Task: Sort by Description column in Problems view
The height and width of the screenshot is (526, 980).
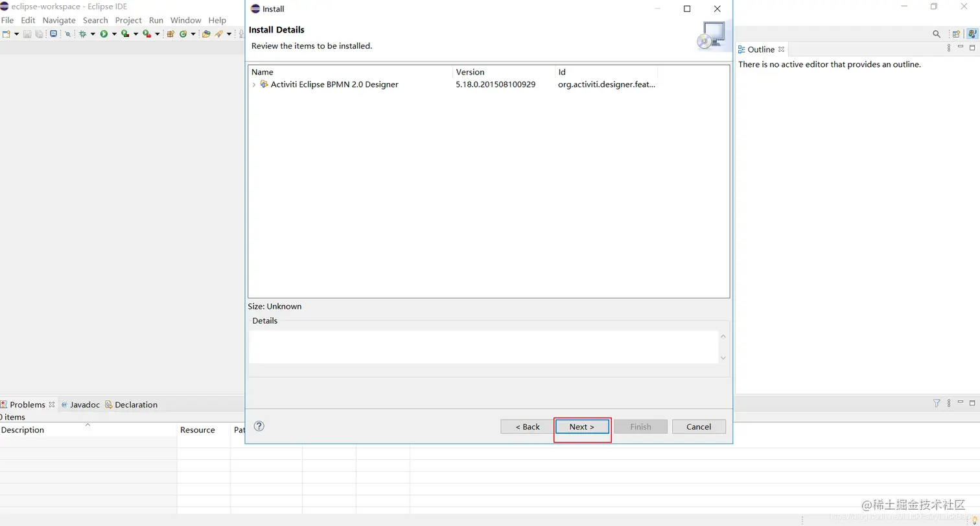Action: [88, 430]
